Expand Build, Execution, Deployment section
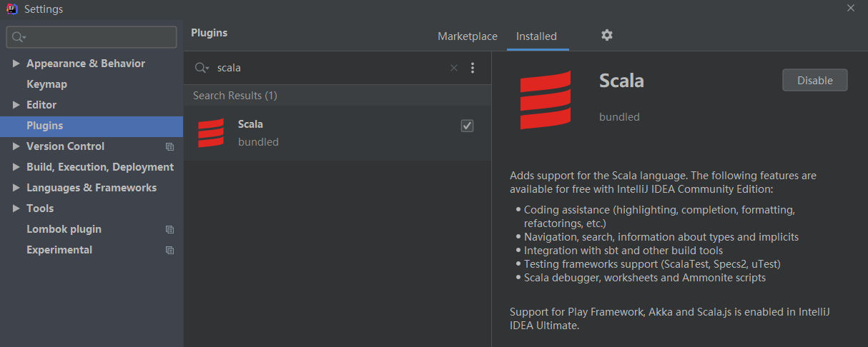This screenshot has width=868, height=347. point(16,167)
